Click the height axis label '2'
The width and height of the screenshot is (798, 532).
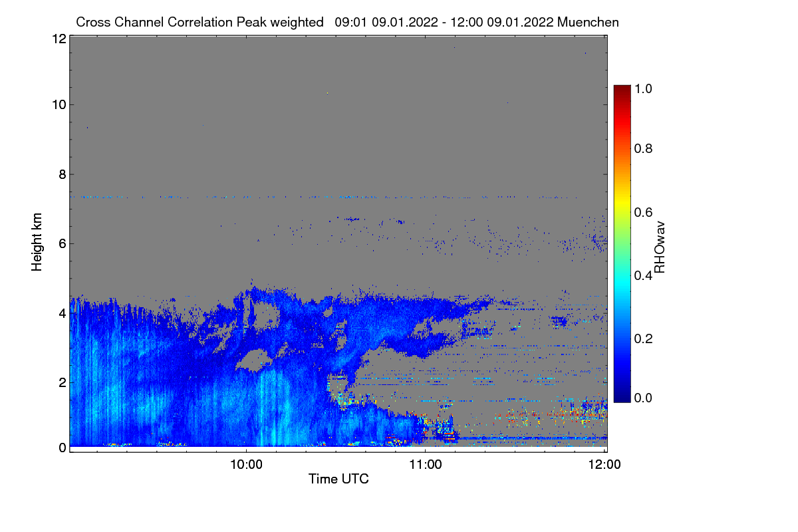62,382
